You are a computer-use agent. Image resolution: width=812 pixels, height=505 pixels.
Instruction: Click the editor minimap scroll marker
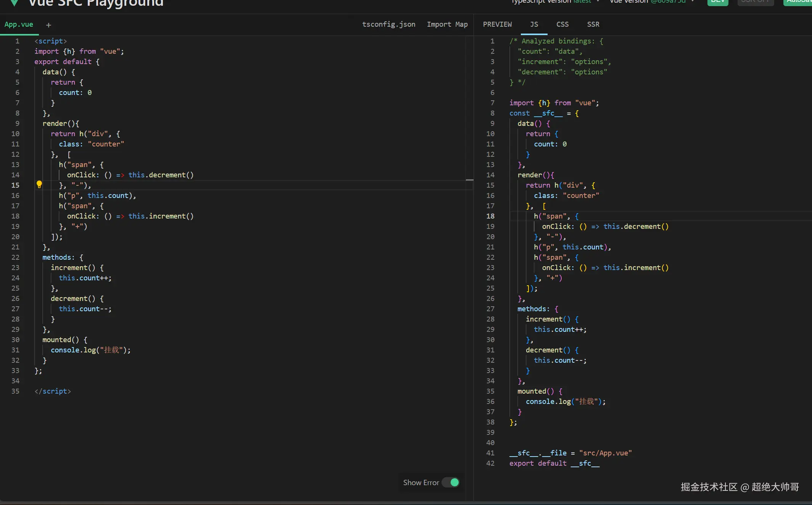tap(469, 180)
